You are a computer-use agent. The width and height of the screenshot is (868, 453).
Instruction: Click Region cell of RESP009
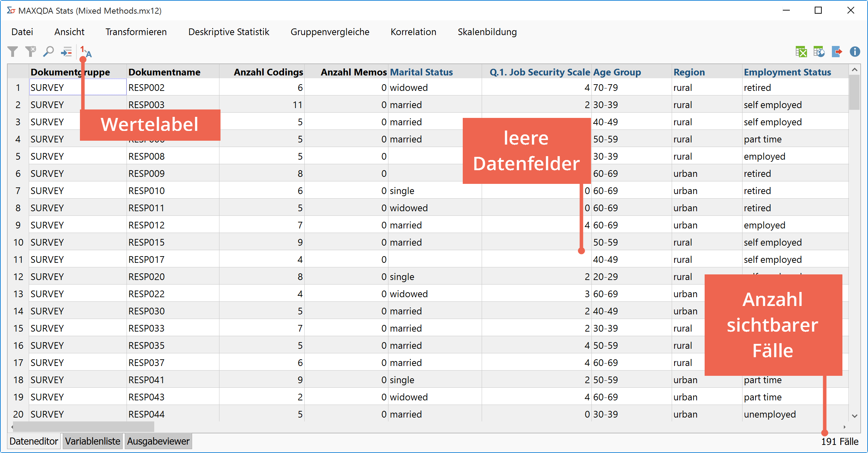(x=707, y=173)
